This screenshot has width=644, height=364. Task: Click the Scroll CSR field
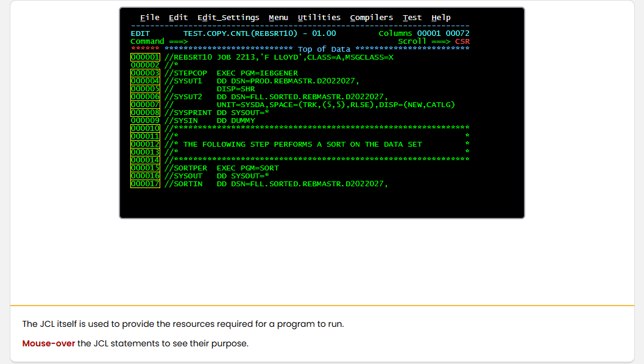462,41
